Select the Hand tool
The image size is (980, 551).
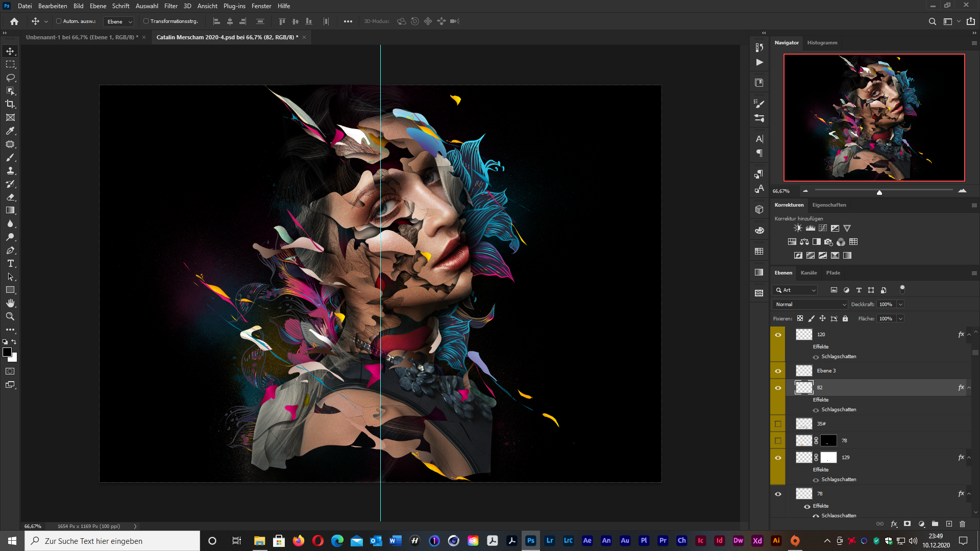10,303
